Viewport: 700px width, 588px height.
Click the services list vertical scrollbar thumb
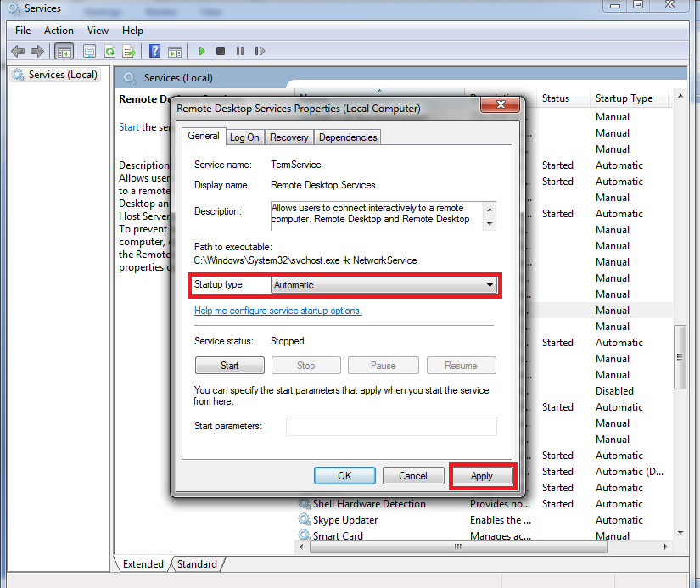pyautogui.click(x=680, y=356)
